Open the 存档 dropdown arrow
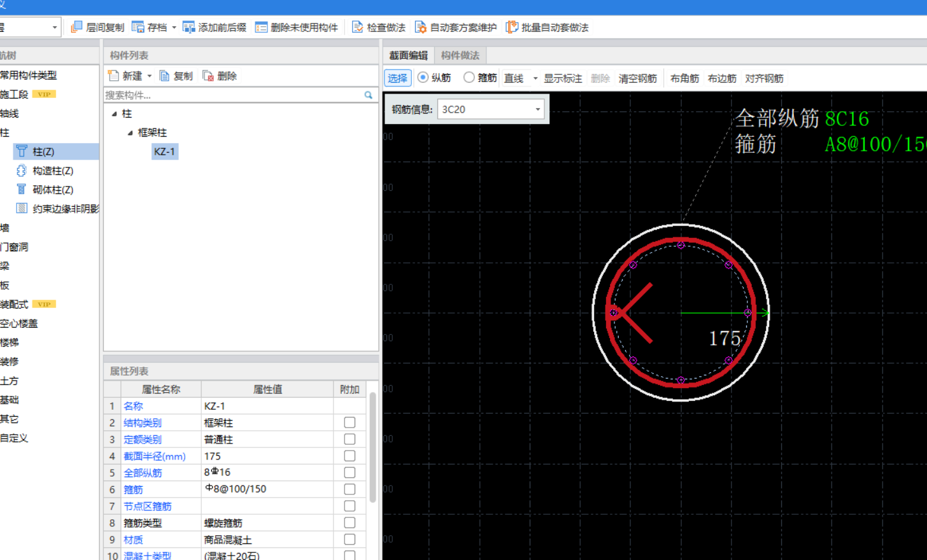This screenshot has height=560, width=927. point(174,27)
